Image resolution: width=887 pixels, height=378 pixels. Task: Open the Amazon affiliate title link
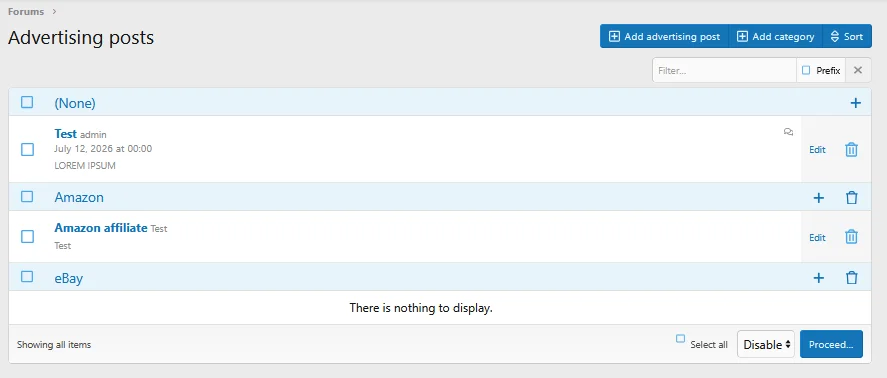pyautogui.click(x=101, y=227)
